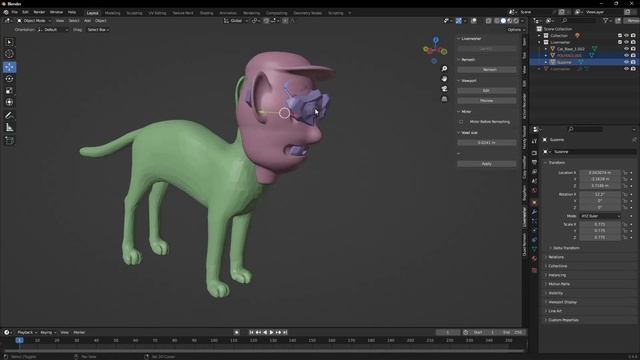
Task: Click the Apply button in the sidebar
Action: tap(487, 164)
